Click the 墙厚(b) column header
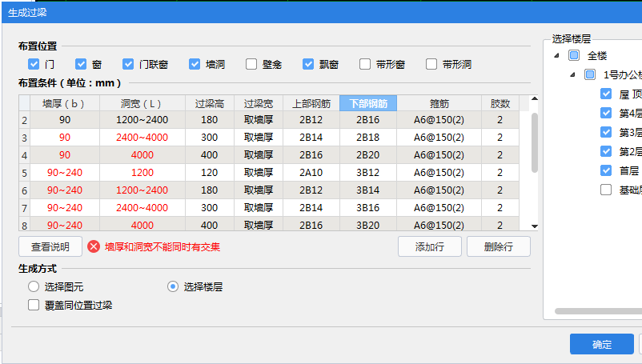This screenshot has width=642, height=364. point(65,103)
